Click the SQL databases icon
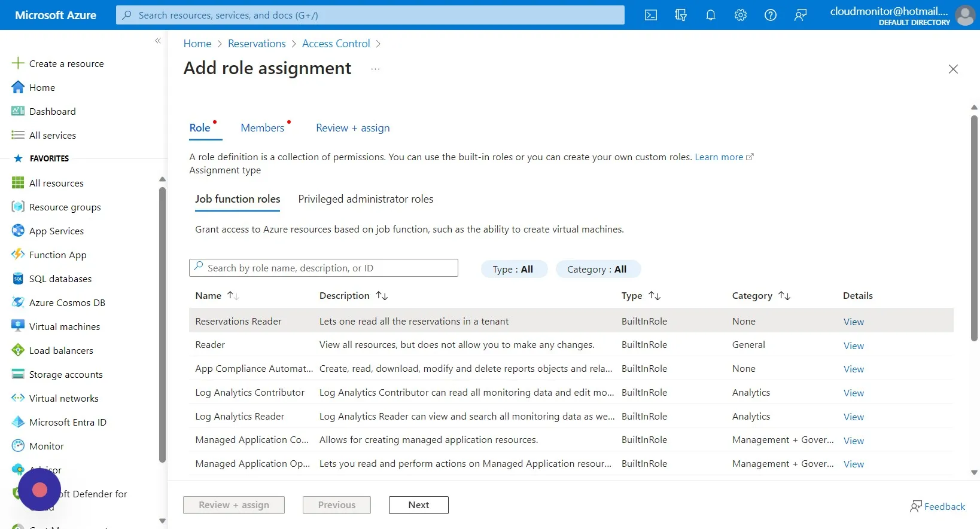980x529 pixels. tap(18, 279)
